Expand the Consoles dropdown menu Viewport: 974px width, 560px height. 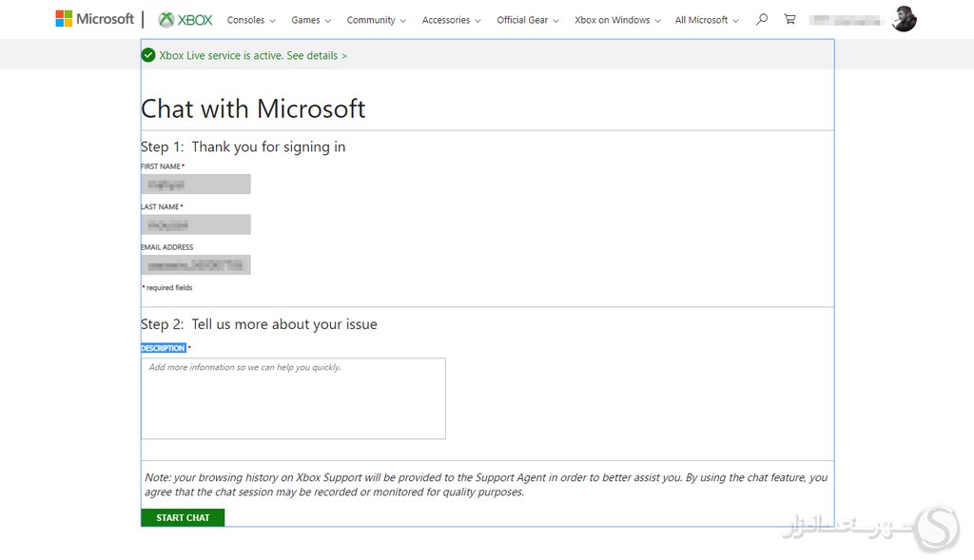[x=251, y=20]
